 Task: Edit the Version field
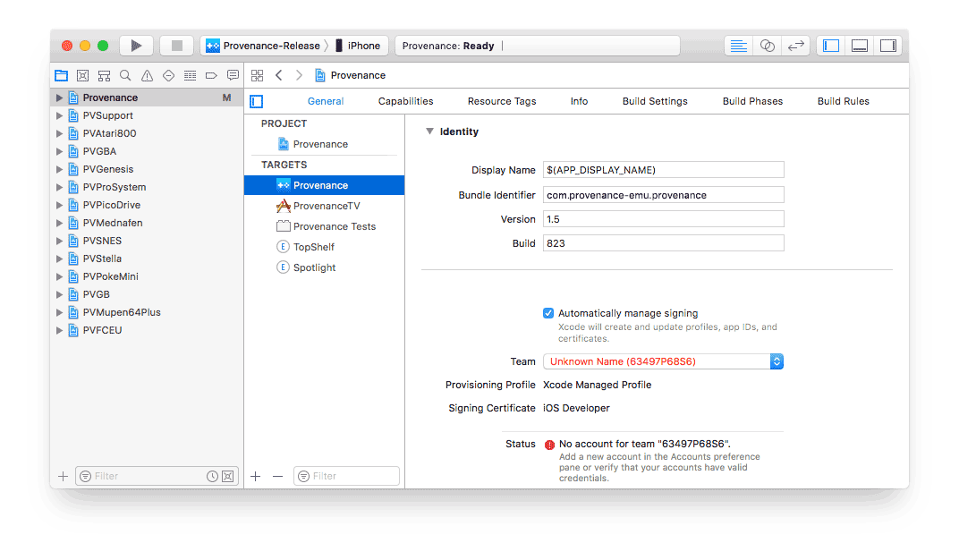click(x=663, y=219)
